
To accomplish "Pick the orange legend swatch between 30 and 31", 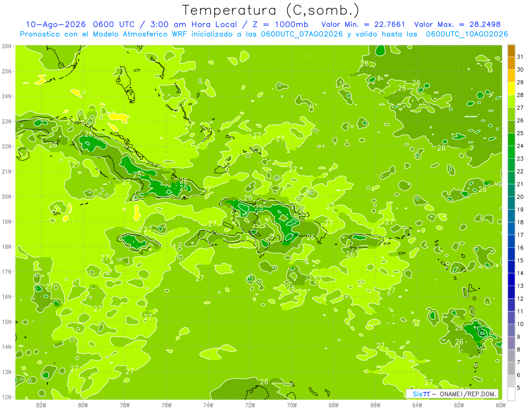I will 511,63.
